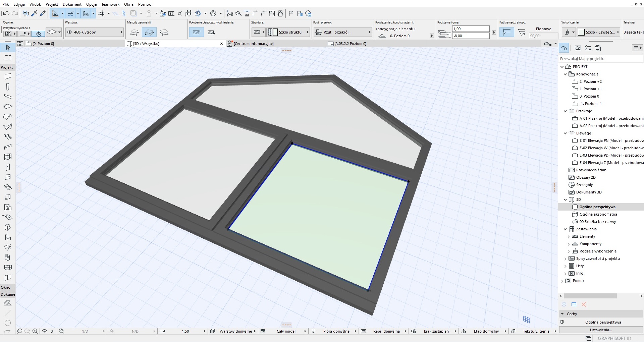Select the Window tool in toolbox
This screenshot has height=342, width=644.
(8, 177)
